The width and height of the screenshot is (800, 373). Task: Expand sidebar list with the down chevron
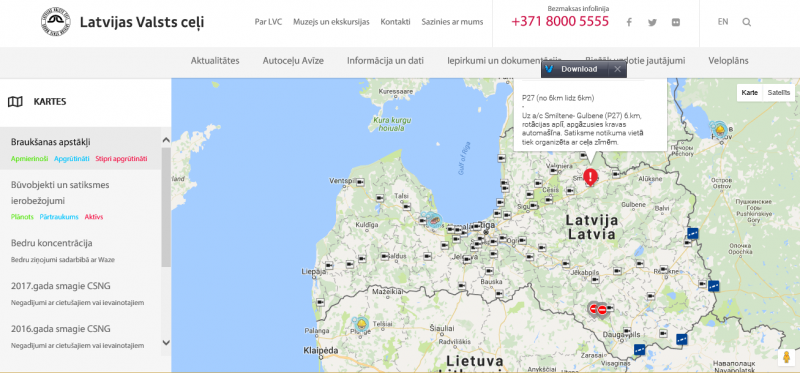[166, 342]
